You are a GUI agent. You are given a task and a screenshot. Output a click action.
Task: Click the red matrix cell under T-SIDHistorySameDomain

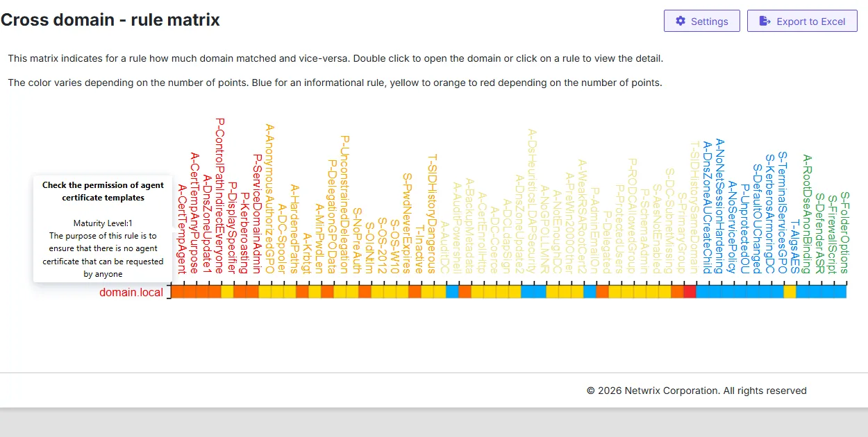tap(690, 292)
